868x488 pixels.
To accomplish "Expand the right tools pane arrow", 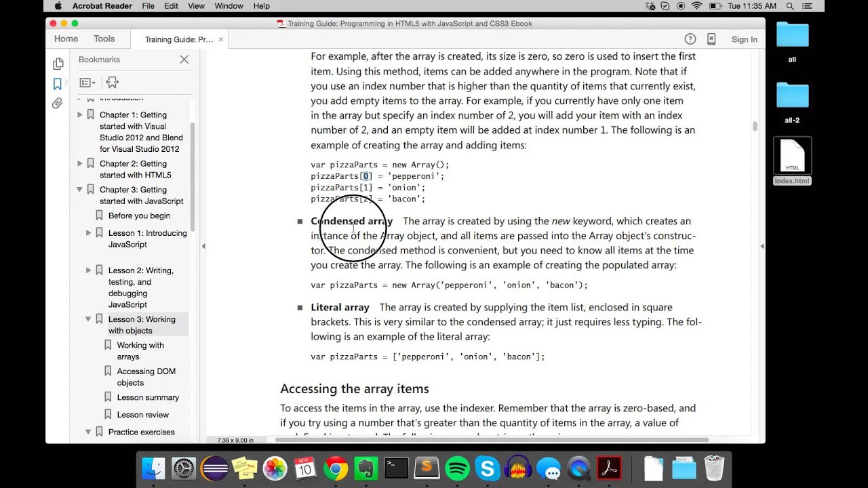I will click(762, 246).
